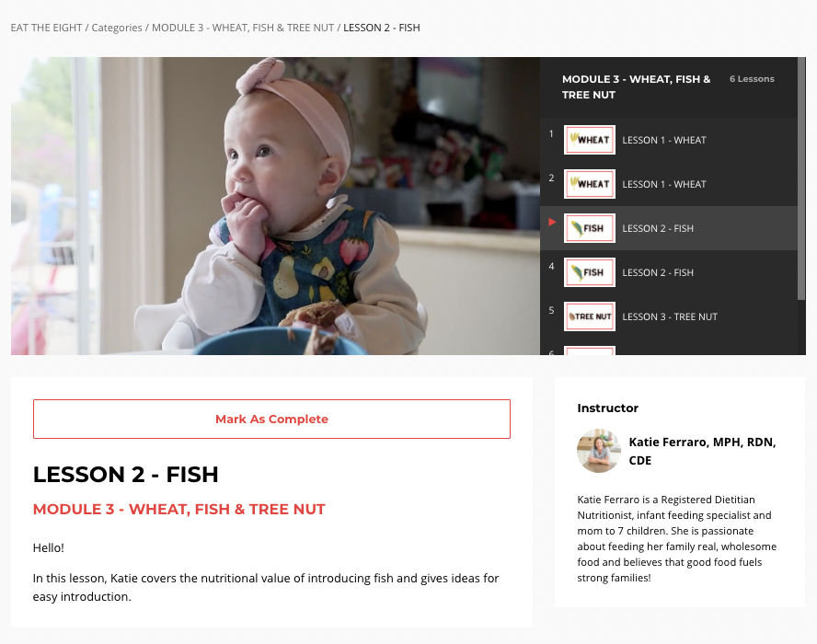Click the 6 Lessons count label

point(752,79)
